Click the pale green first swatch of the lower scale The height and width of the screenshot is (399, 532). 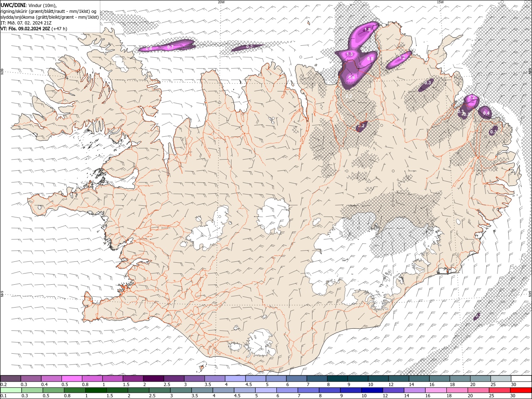click(x=11, y=390)
